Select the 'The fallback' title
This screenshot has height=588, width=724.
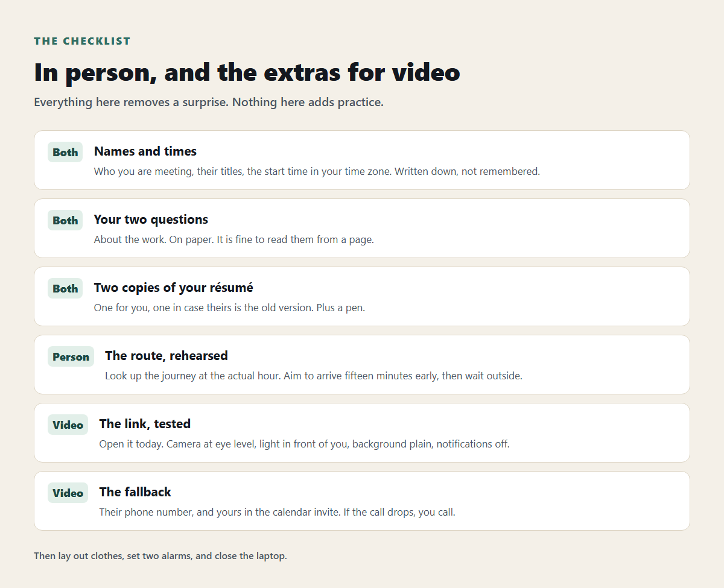click(x=135, y=492)
